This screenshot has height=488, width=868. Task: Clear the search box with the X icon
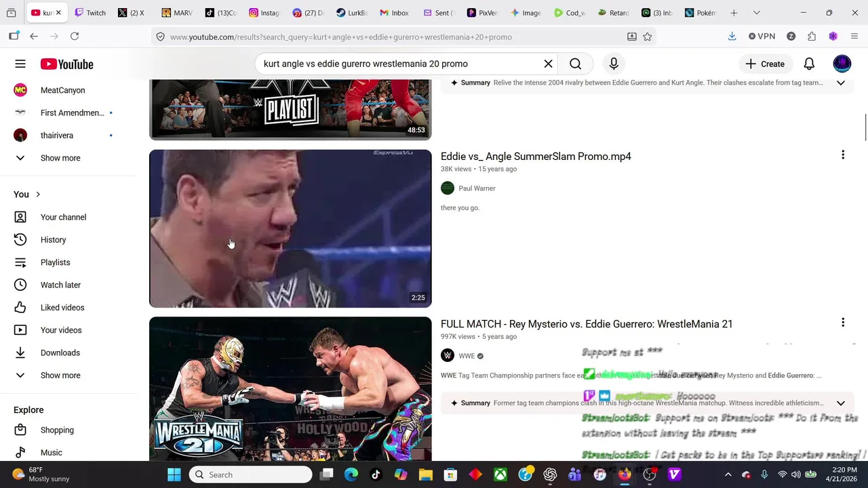(548, 64)
